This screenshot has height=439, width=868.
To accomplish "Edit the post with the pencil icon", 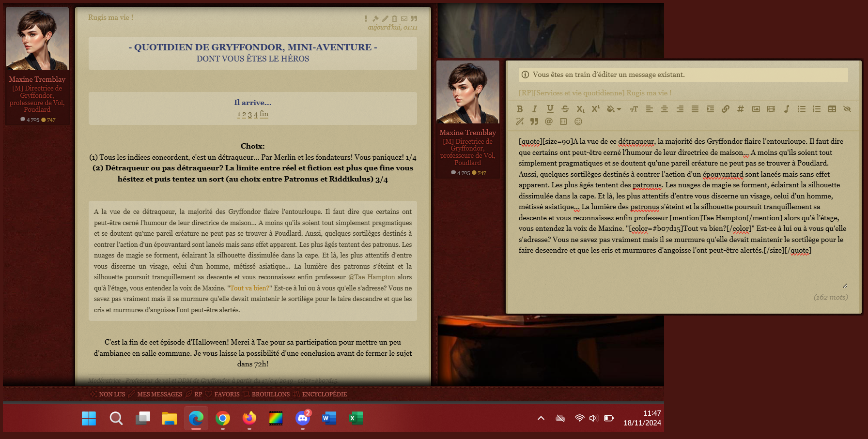I will point(385,18).
